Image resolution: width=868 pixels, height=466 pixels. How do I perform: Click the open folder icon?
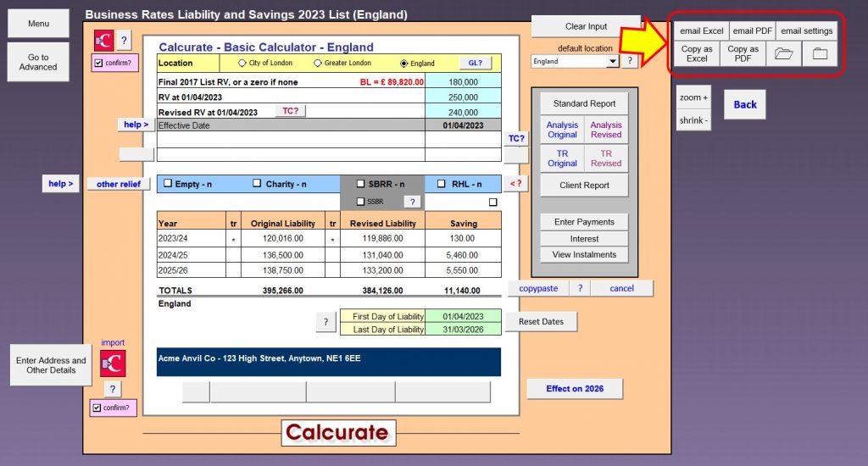[x=783, y=54]
